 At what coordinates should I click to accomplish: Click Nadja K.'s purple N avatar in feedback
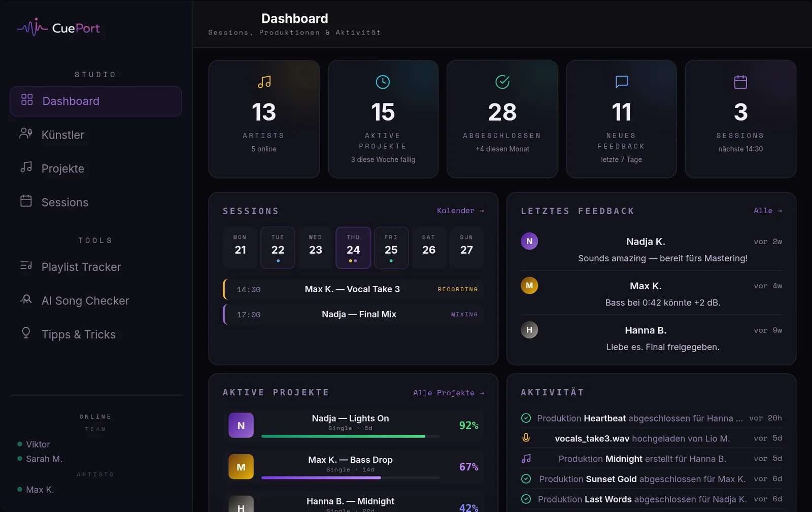click(x=529, y=241)
